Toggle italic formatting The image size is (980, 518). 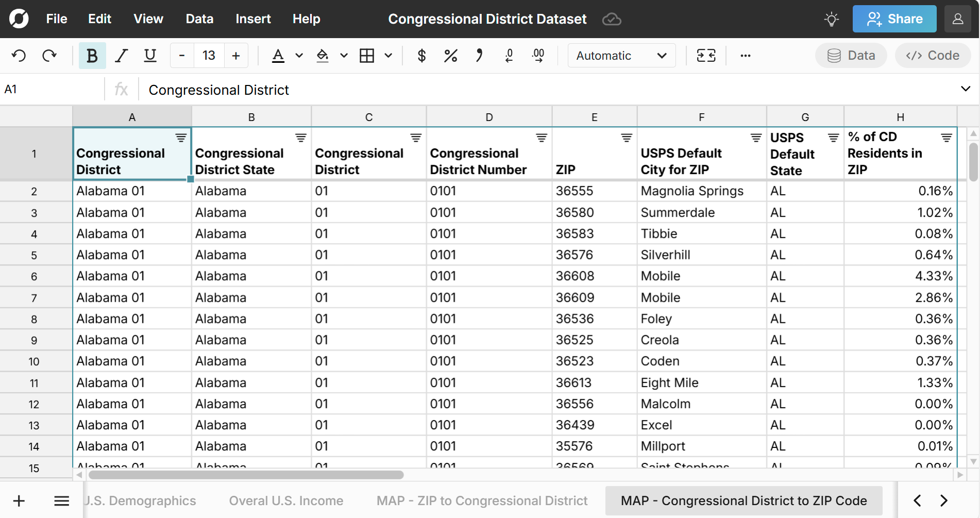tap(121, 56)
